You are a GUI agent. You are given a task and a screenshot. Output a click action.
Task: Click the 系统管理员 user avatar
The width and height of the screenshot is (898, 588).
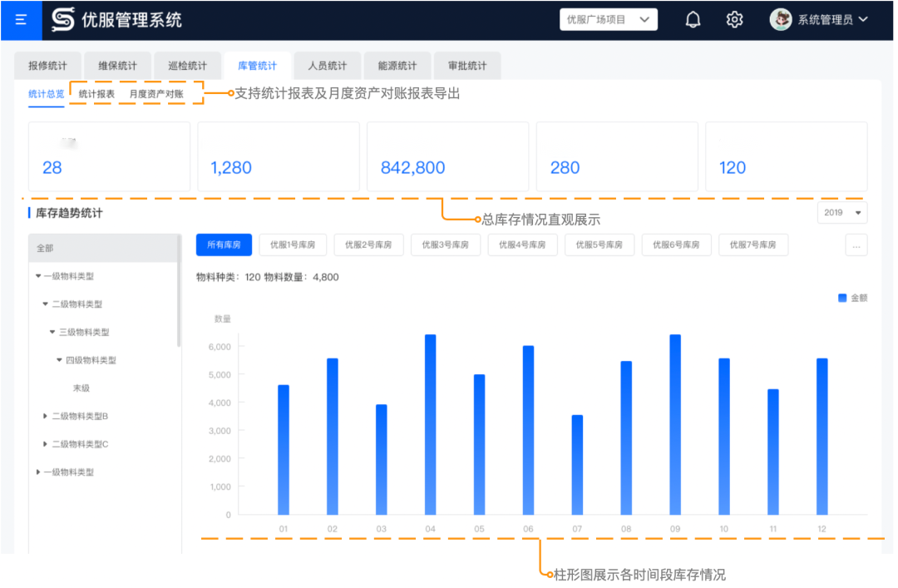(780, 19)
